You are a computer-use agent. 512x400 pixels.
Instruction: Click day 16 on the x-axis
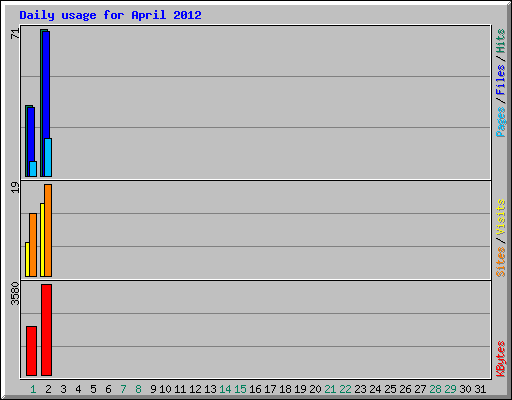[255, 389]
